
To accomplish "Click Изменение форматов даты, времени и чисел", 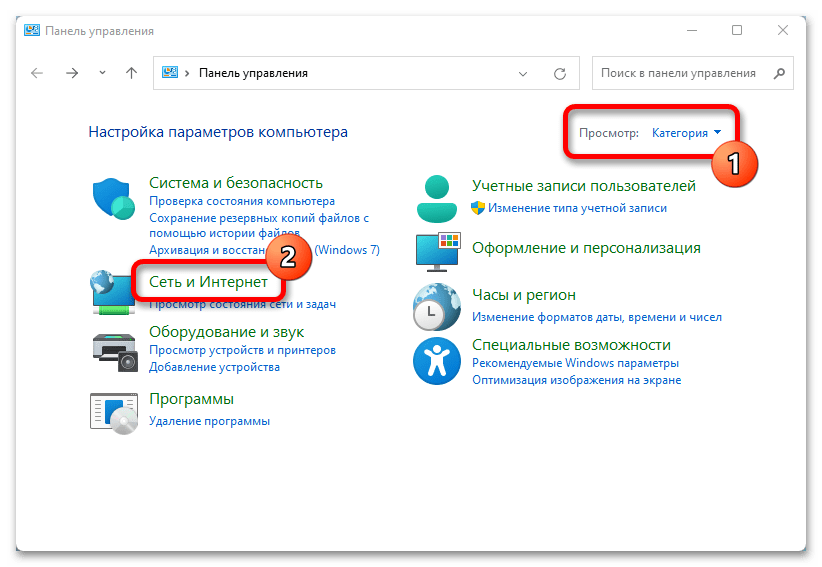I will pyautogui.click(x=597, y=317).
